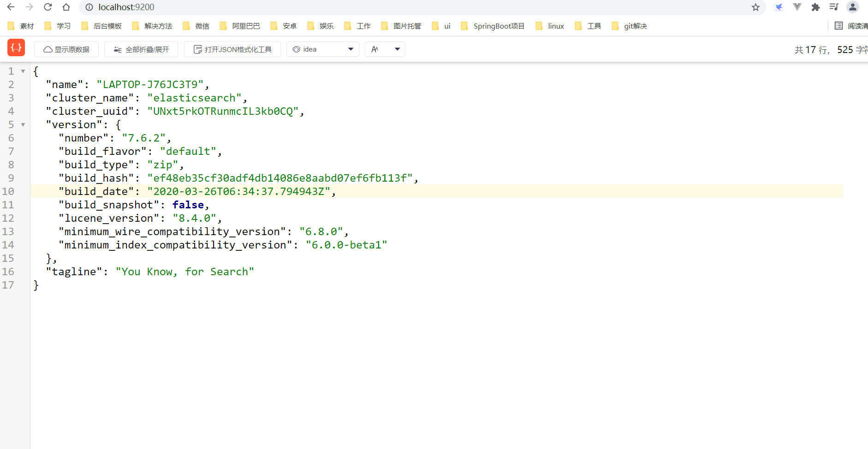Click the "elasticsearch" cluster_name value
This screenshot has height=449, width=868.
click(x=194, y=98)
